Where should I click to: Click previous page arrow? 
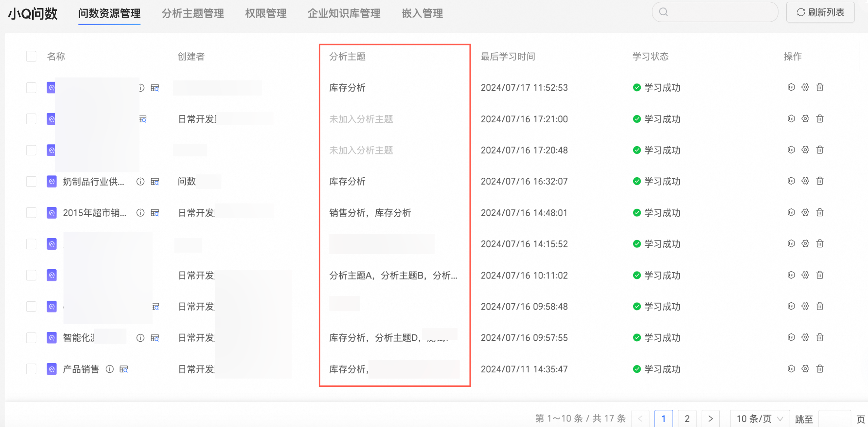coord(640,419)
